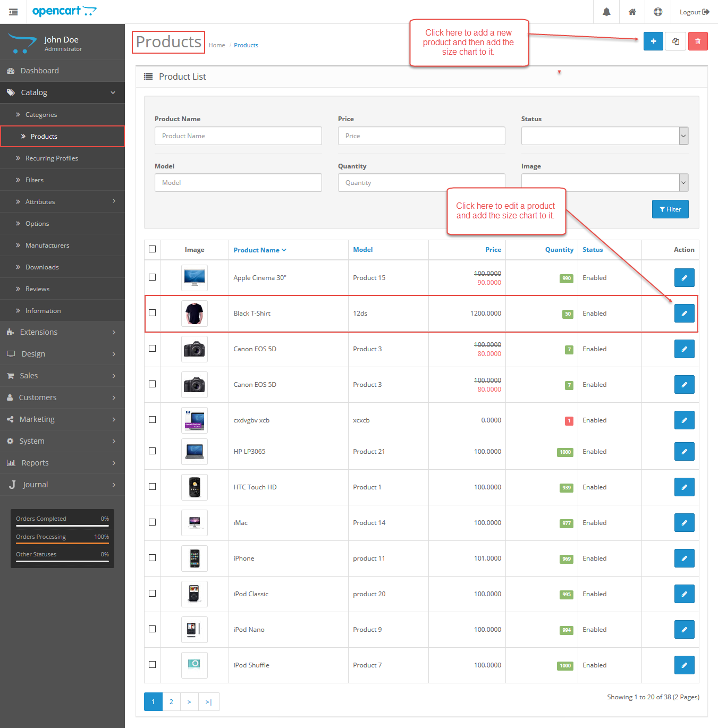Open Categories under Catalog
The height and width of the screenshot is (728, 718).
point(62,115)
